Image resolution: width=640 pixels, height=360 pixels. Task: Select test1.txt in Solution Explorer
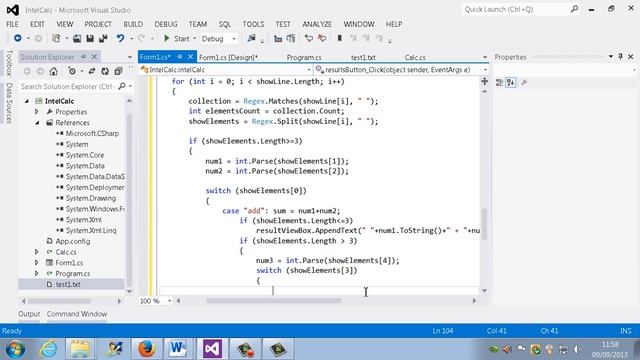coord(68,284)
